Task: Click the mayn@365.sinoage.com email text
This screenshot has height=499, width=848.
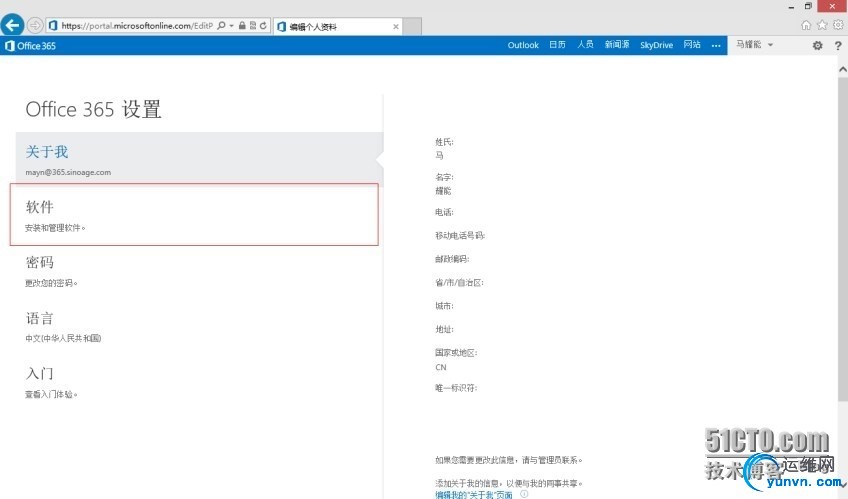Action: [68, 172]
